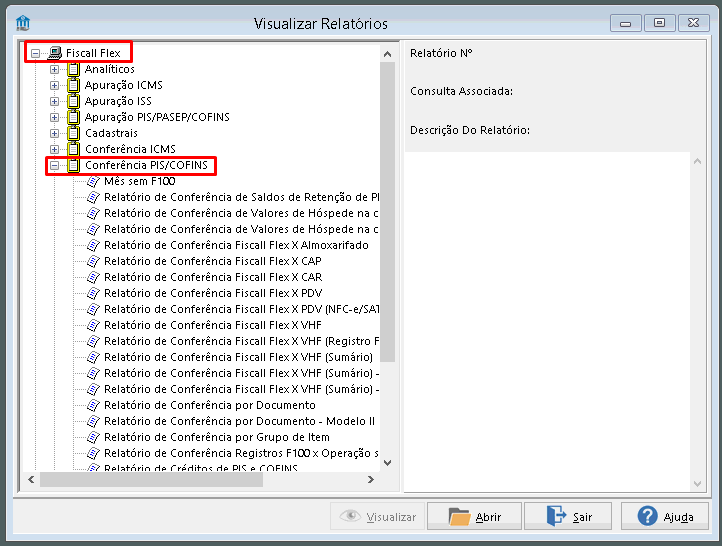
Task: Click the Saldos de Retenção report icon
Action: [93, 197]
